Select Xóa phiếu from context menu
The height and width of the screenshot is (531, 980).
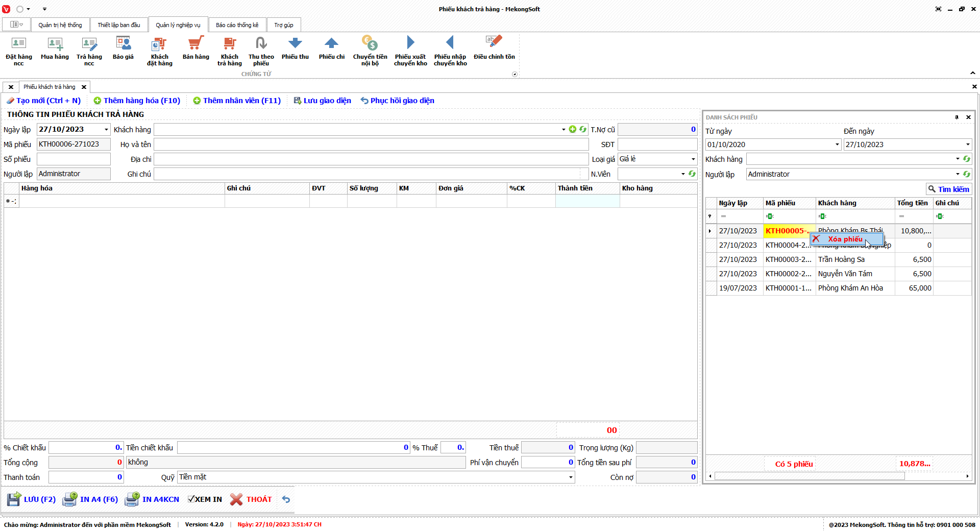tap(845, 239)
